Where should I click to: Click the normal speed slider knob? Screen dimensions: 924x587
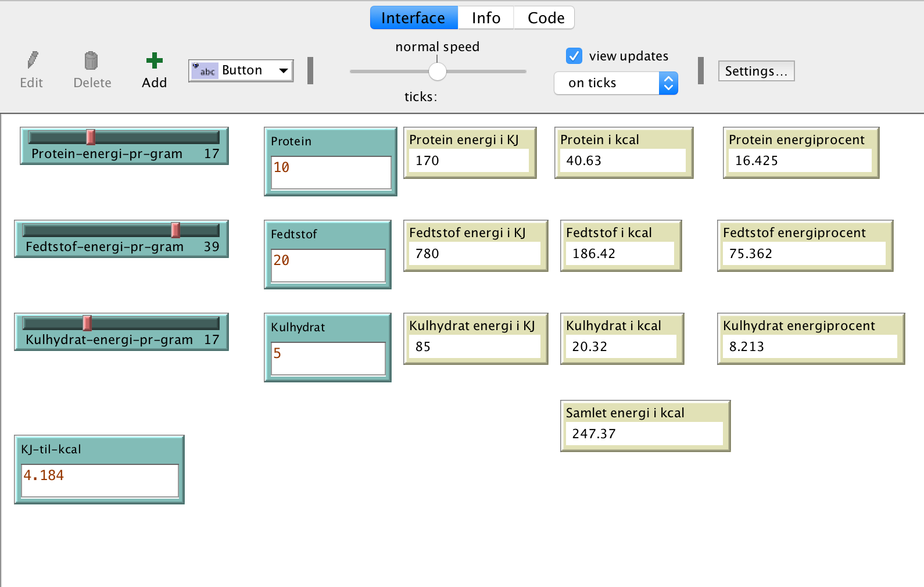437,71
